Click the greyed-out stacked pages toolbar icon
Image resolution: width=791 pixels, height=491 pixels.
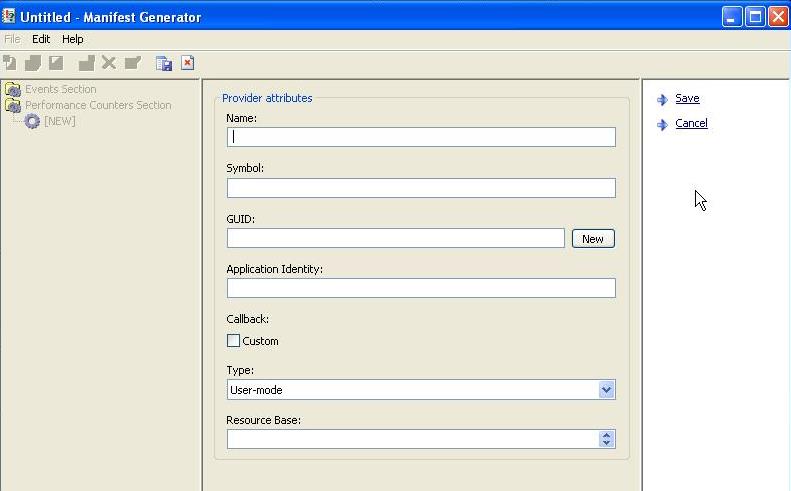coord(33,63)
